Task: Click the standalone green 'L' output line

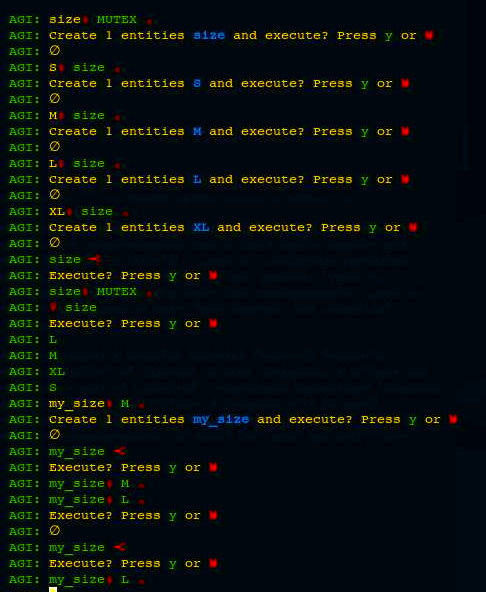Action: pyautogui.click(x=53, y=339)
